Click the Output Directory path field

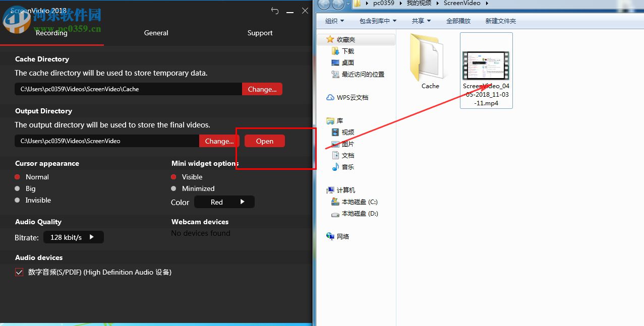click(107, 141)
